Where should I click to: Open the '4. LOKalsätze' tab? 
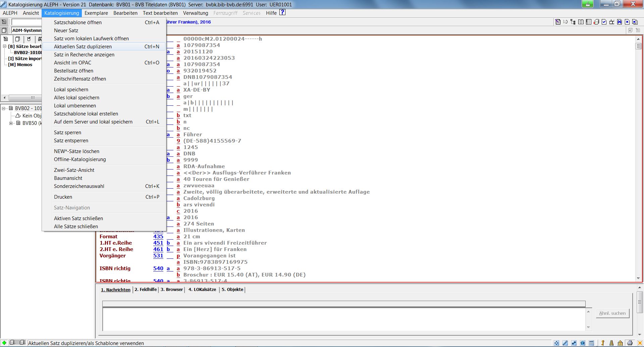point(202,289)
